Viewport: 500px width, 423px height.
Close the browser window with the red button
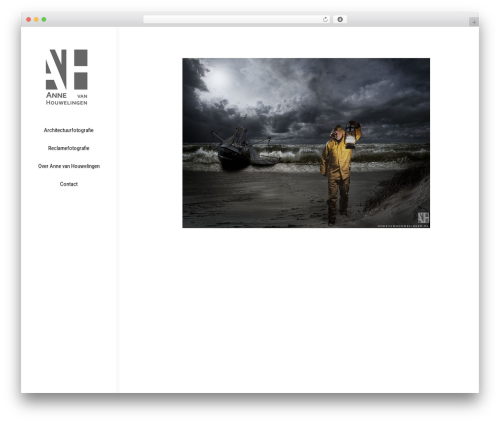tap(29, 19)
